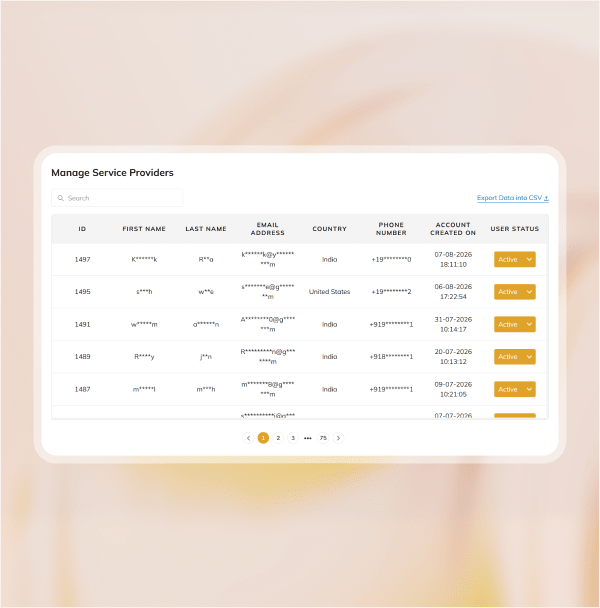Click created date 20-07-2026 10:13:12
The height and width of the screenshot is (608, 600).
click(x=453, y=357)
